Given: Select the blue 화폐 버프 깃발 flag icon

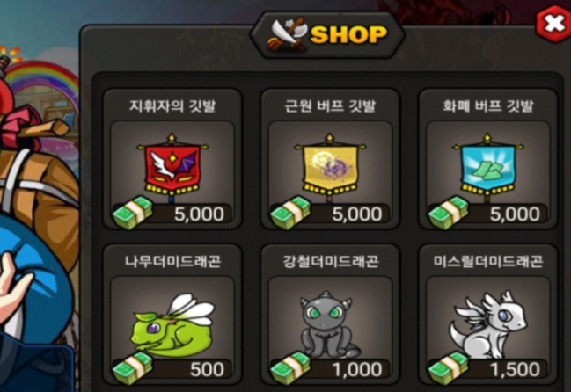Looking at the screenshot, I should (x=488, y=166).
